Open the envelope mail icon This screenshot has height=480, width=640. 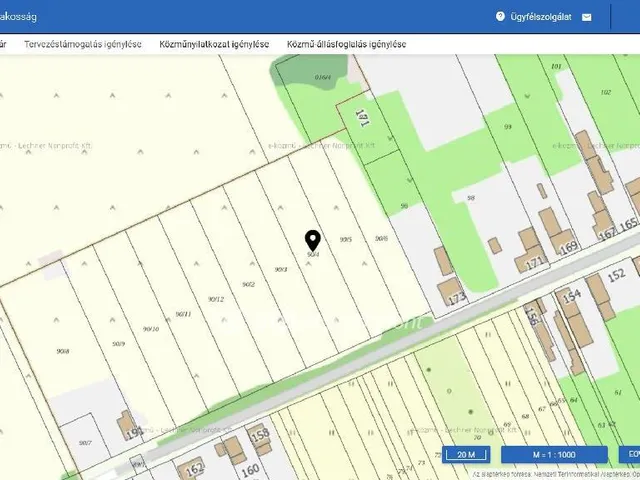587,17
